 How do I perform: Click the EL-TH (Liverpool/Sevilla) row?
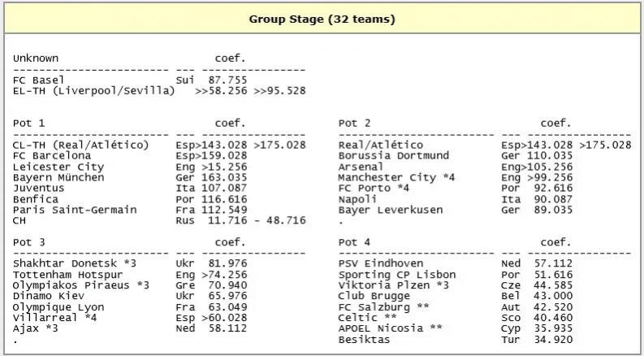point(93,91)
